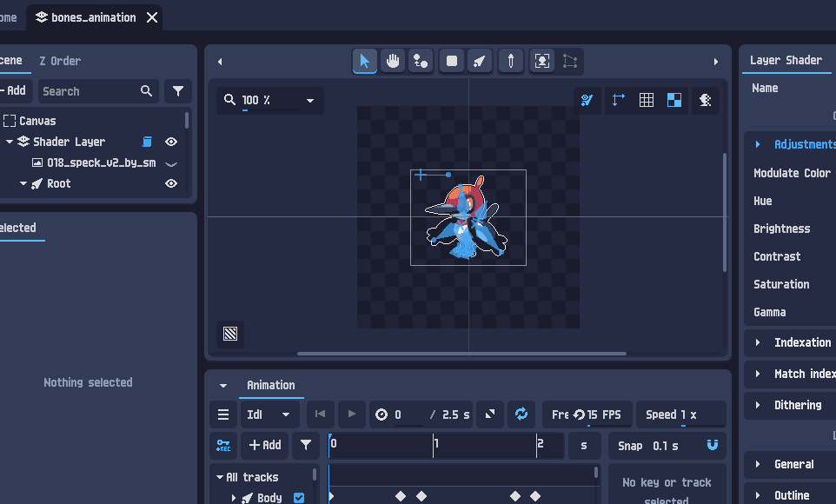836x504 pixels.
Task: Select the arrow Select tool
Action: (x=365, y=62)
